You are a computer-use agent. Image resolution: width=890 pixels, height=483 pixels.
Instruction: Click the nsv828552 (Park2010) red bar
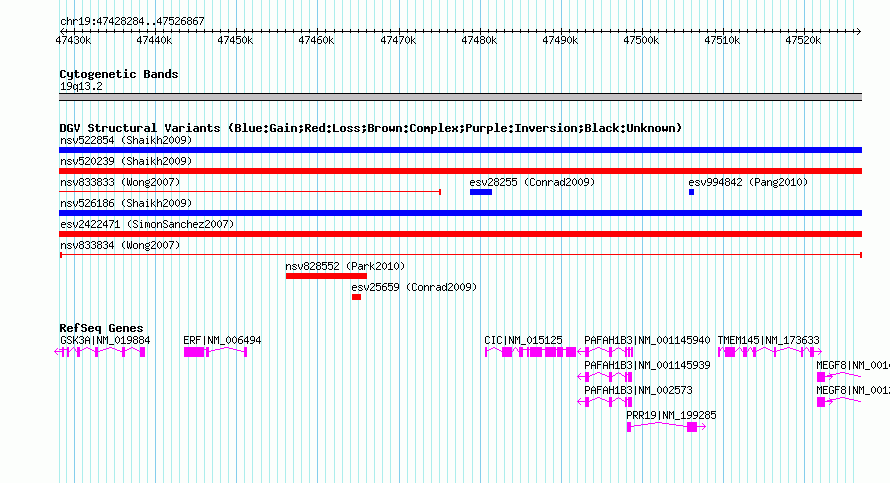[326, 276]
